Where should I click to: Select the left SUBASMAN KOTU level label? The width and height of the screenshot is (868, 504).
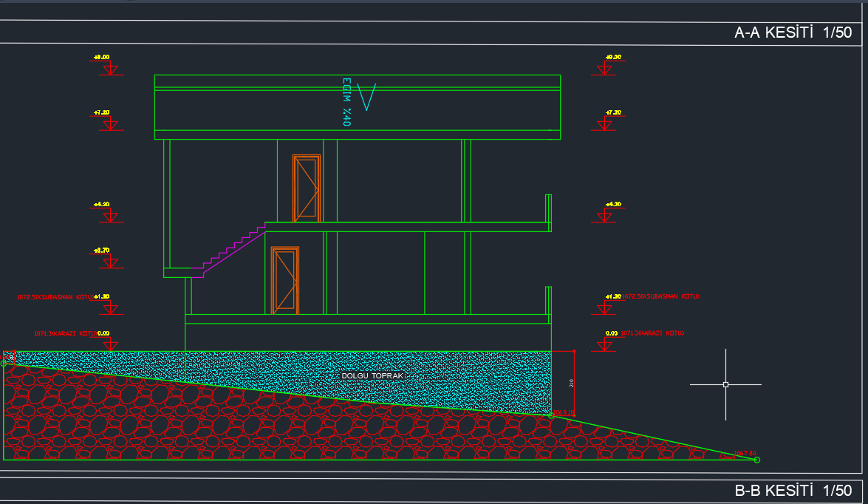tap(53, 297)
